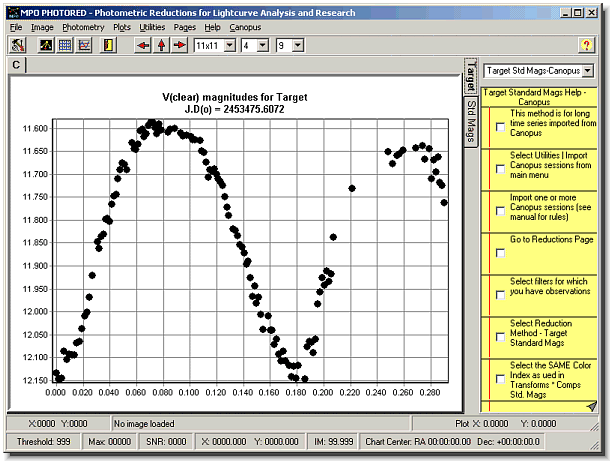613x465 pixels.
Task: Open the Canopus menu
Action: point(245,27)
